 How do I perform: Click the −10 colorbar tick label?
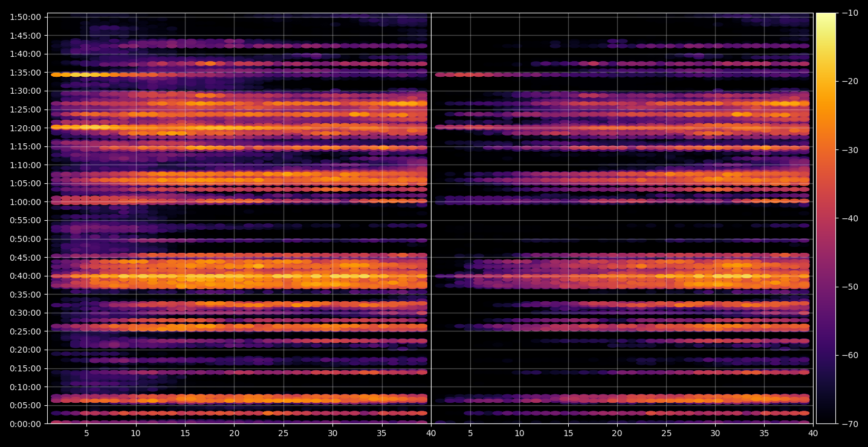[849, 13]
